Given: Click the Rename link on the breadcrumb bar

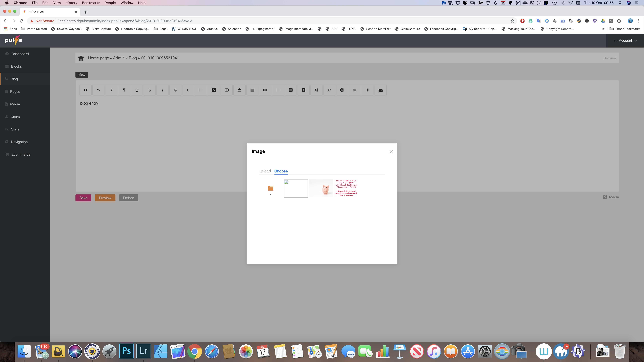Looking at the screenshot, I should [x=610, y=58].
